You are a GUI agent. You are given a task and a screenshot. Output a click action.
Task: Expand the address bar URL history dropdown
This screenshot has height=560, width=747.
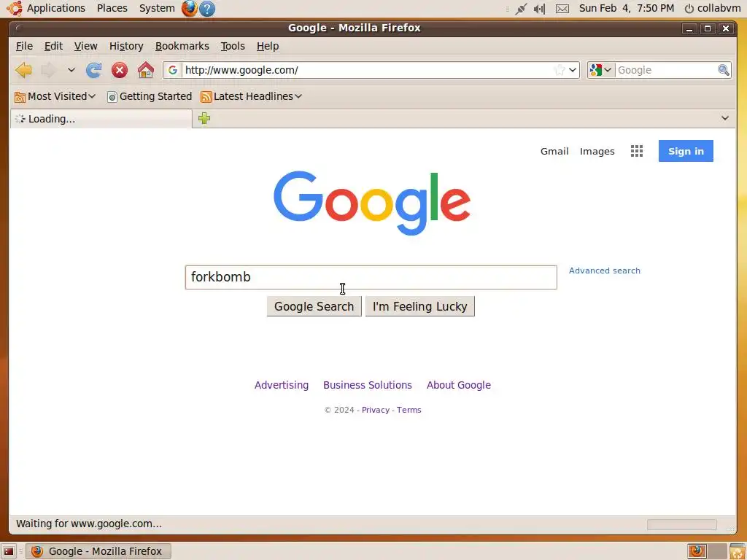click(x=573, y=70)
